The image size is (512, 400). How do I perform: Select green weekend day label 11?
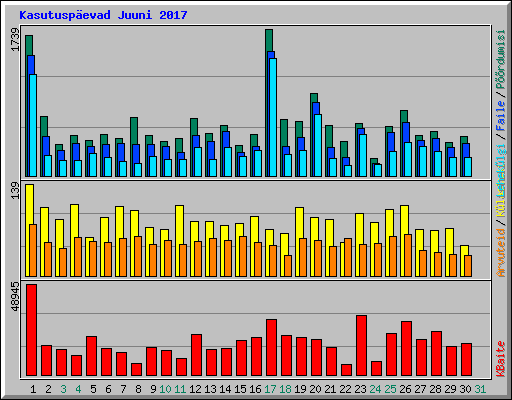180,389
